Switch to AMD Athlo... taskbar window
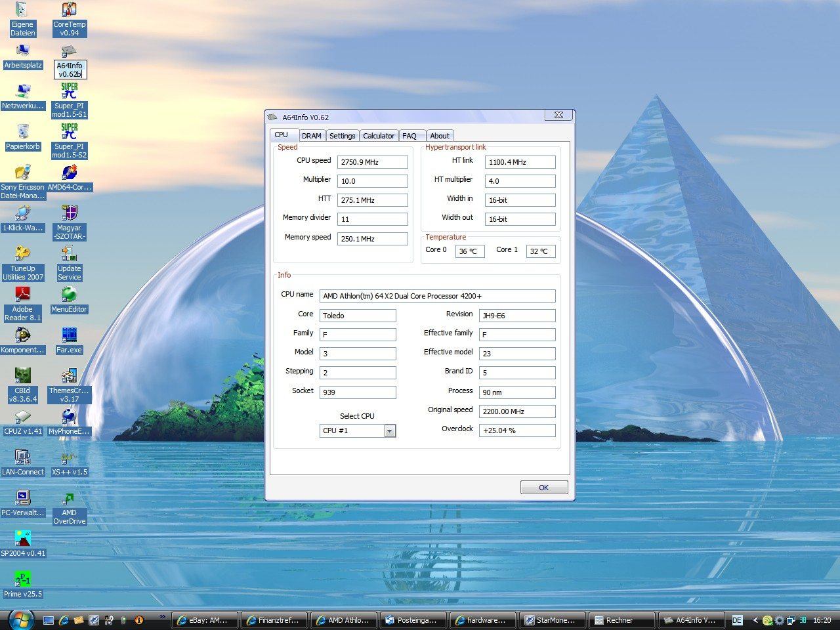The image size is (840, 630). [x=343, y=620]
